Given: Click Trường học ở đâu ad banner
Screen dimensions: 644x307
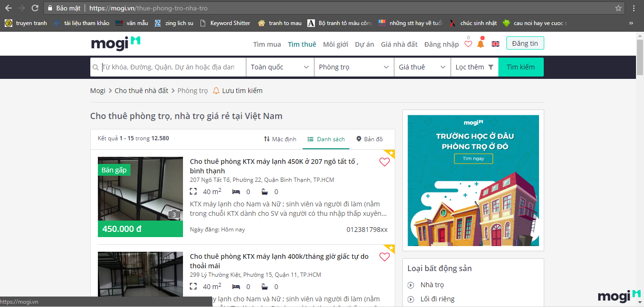Looking at the screenshot, I should click(473, 180).
